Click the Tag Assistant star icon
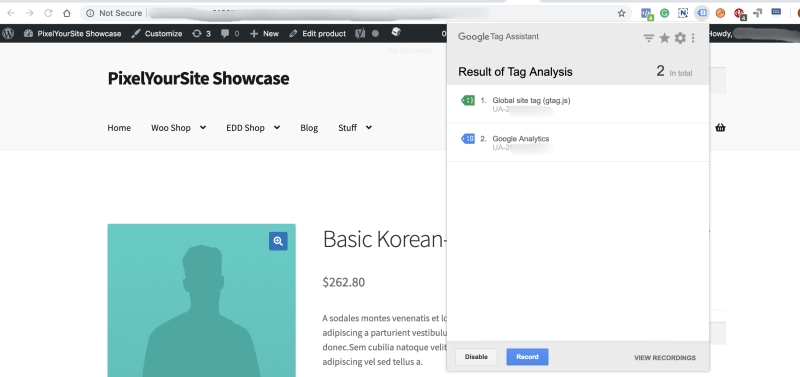800x377 pixels. (664, 38)
